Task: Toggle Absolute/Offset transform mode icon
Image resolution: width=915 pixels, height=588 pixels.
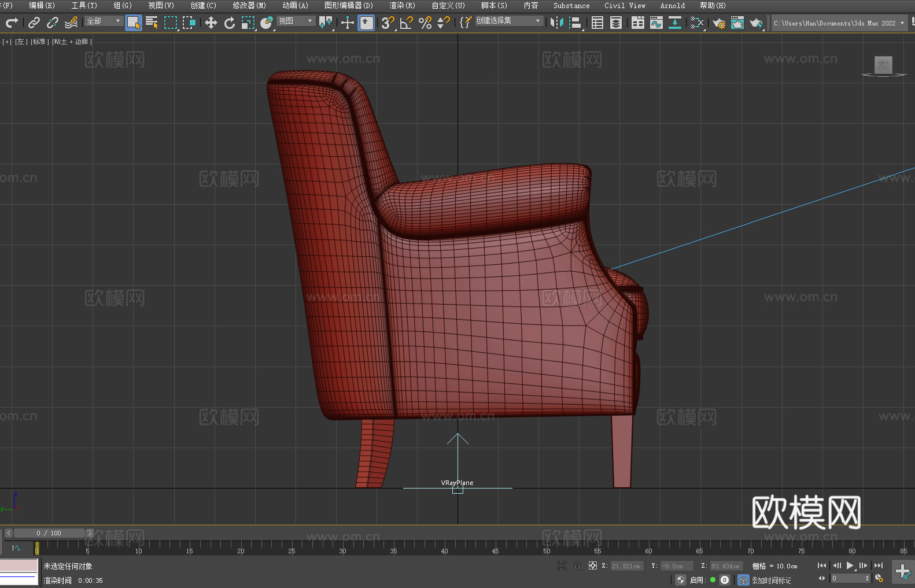Action: 593,565
